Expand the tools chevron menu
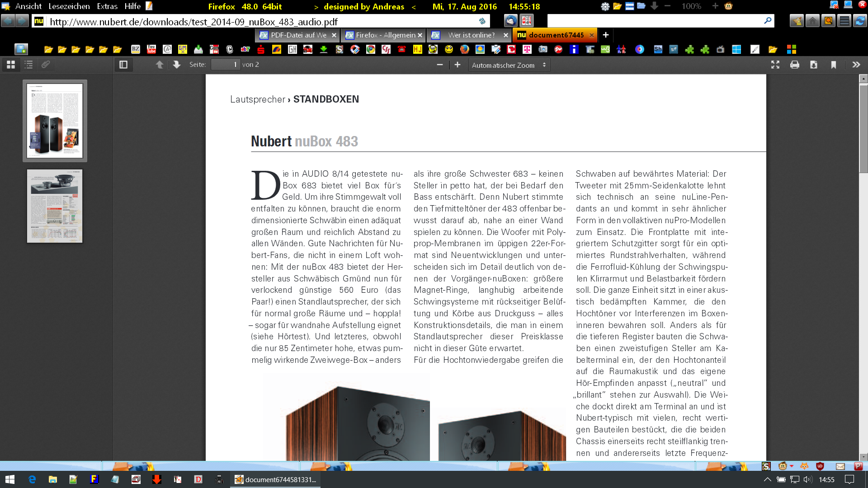Screen dimensions: 868x488 point(856,65)
